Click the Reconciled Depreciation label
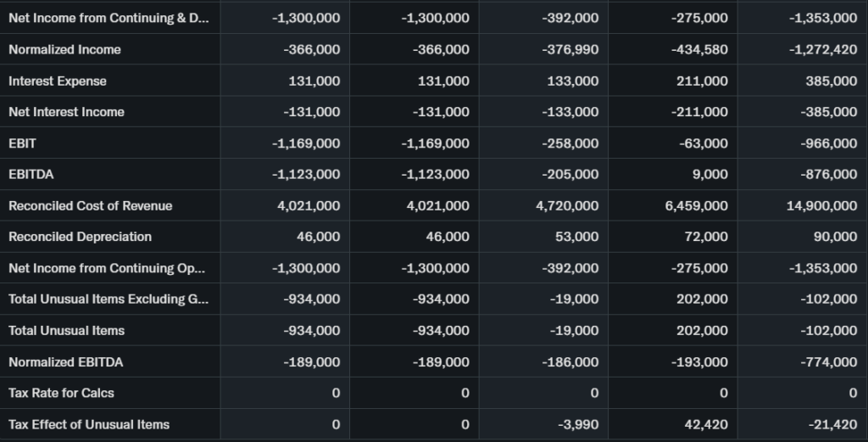Viewport: 868px width, 442px height. tap(80, 237)
